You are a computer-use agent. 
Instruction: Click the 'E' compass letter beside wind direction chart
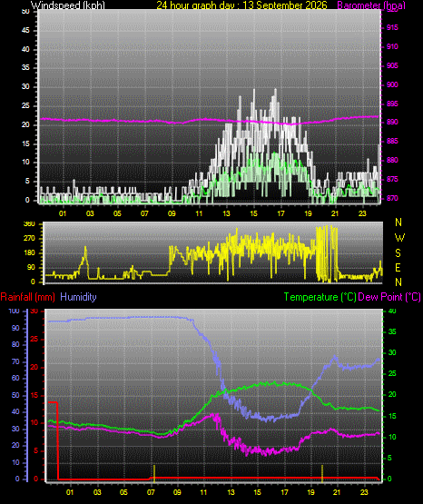(398, 267)
